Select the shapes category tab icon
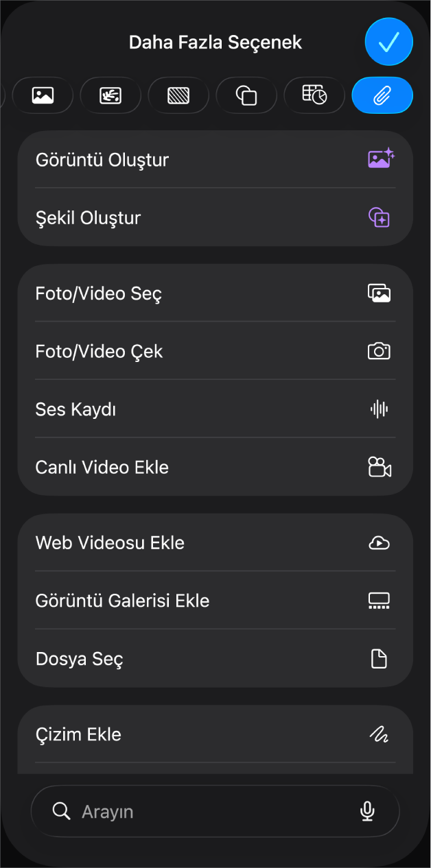This screenshot has height=868, width=431. 246,95
